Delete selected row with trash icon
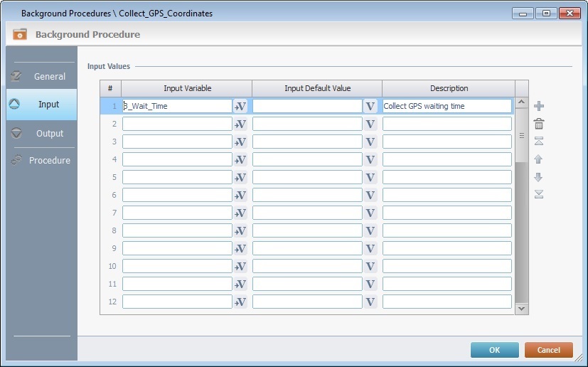 pyautogui.click(x=539, y=124)
